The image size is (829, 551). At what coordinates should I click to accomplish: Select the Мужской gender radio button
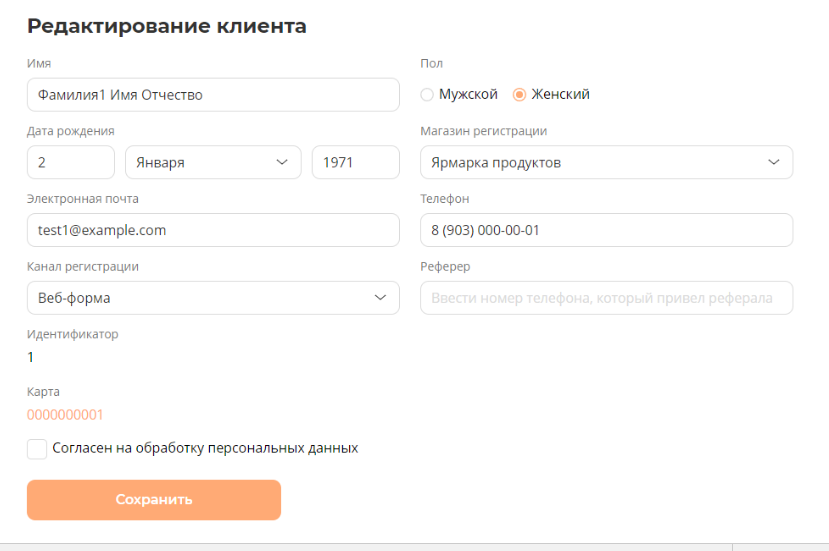428,95
